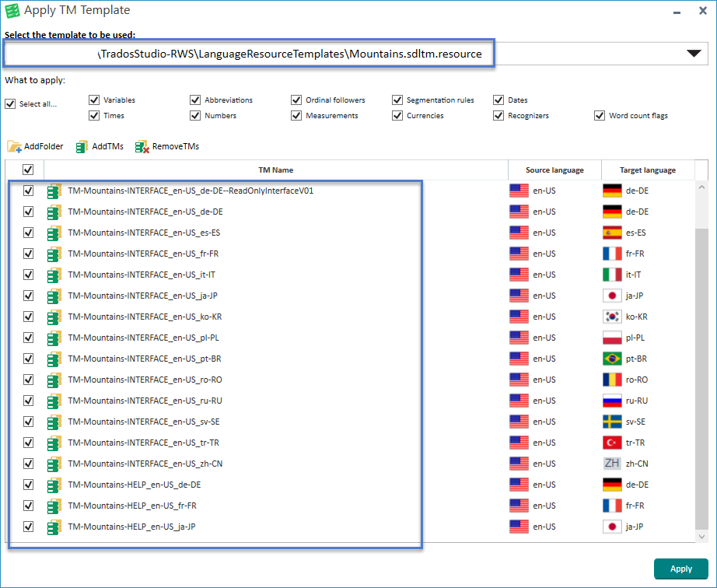Click the template path combo box field
This screenshot has width=717, height=588.
(355, 54)
